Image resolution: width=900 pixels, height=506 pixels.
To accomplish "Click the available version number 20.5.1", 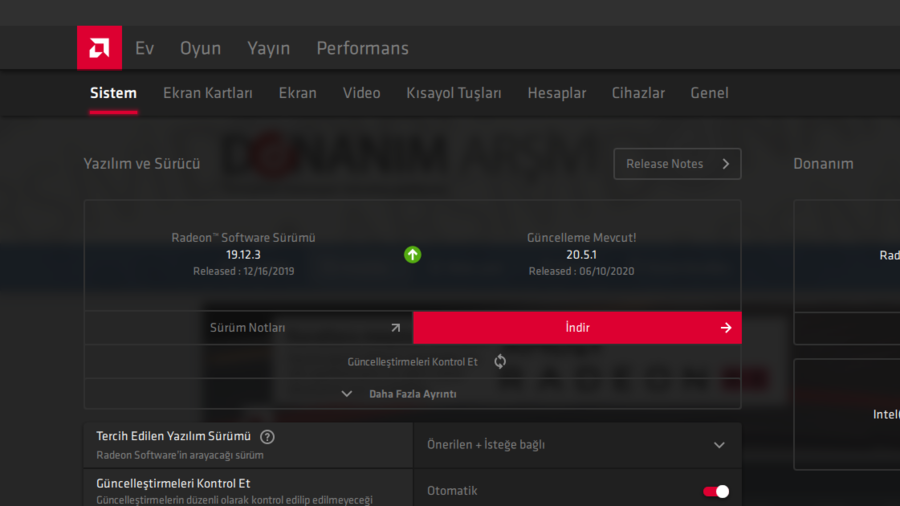I will click(581, 255).
